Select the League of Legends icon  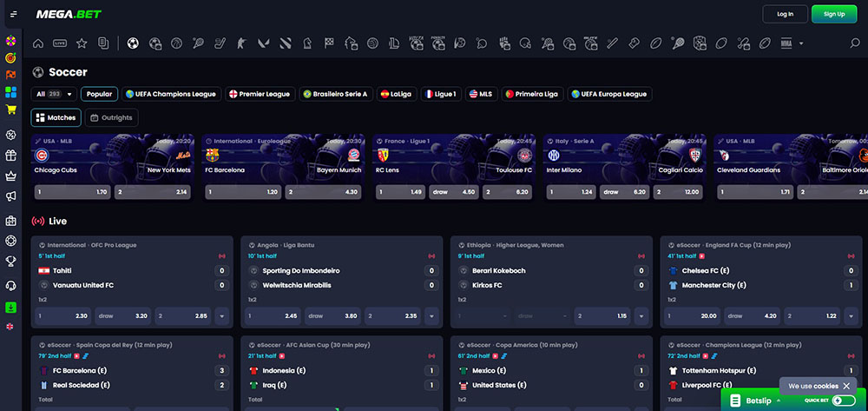click(394, 43)
